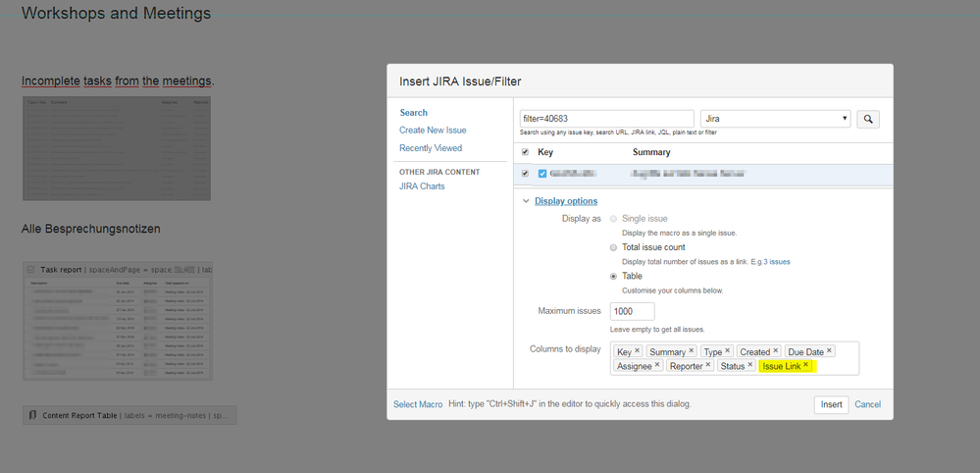Image resolution: width=980 pixels, height=473 pixels.
Task: Select the Table display radio option
Action: tap(614, 276)
